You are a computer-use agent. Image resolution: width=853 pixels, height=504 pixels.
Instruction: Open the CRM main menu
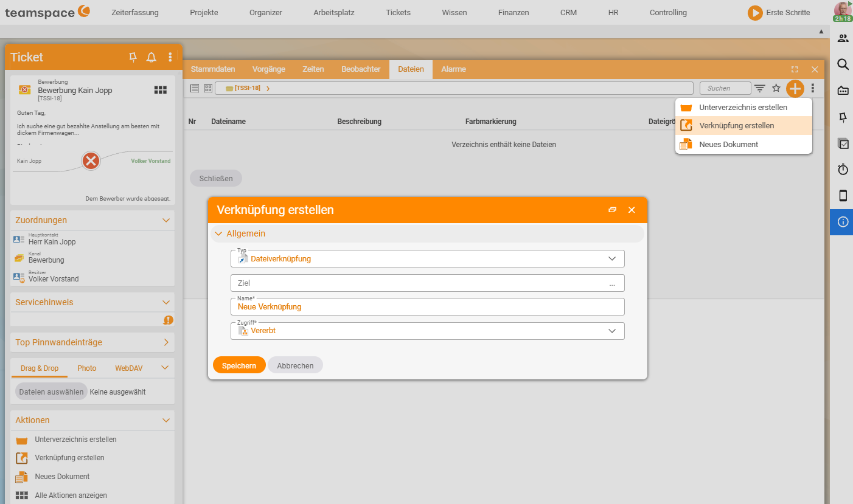coord(569,12)
